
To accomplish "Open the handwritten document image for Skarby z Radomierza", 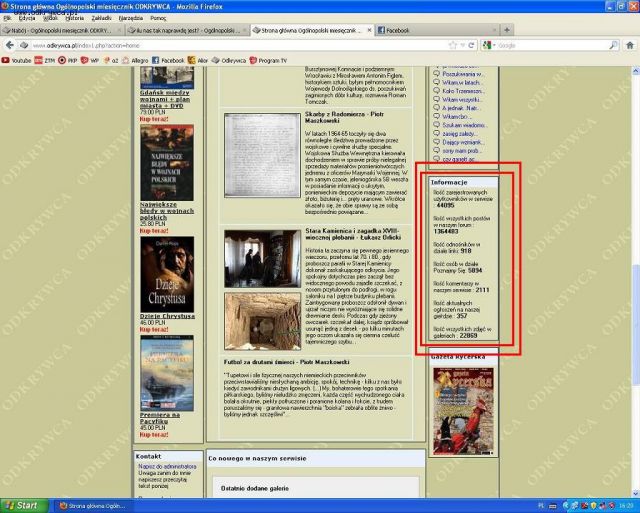I will click(262, 155).
